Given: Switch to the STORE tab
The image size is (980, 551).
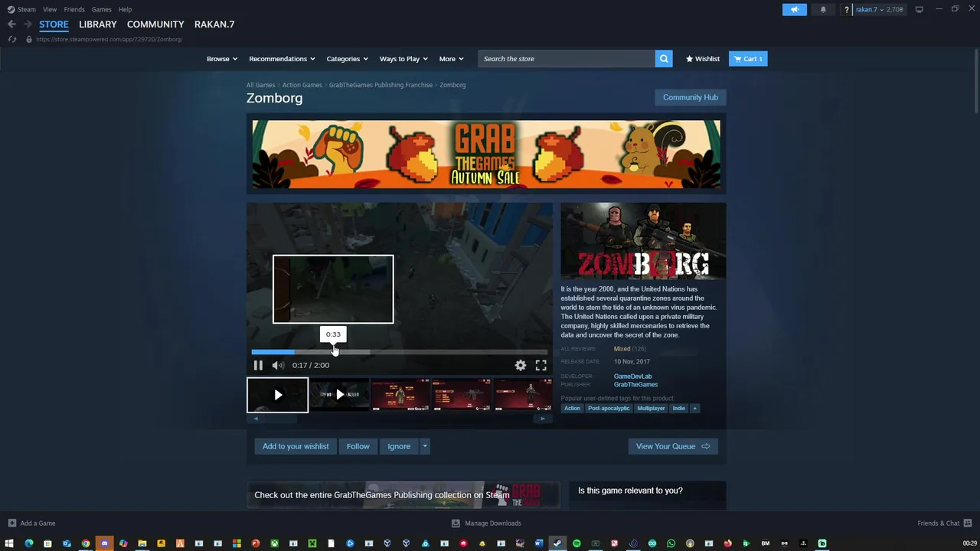Looking at the screenshot, I should coord(54,24).
